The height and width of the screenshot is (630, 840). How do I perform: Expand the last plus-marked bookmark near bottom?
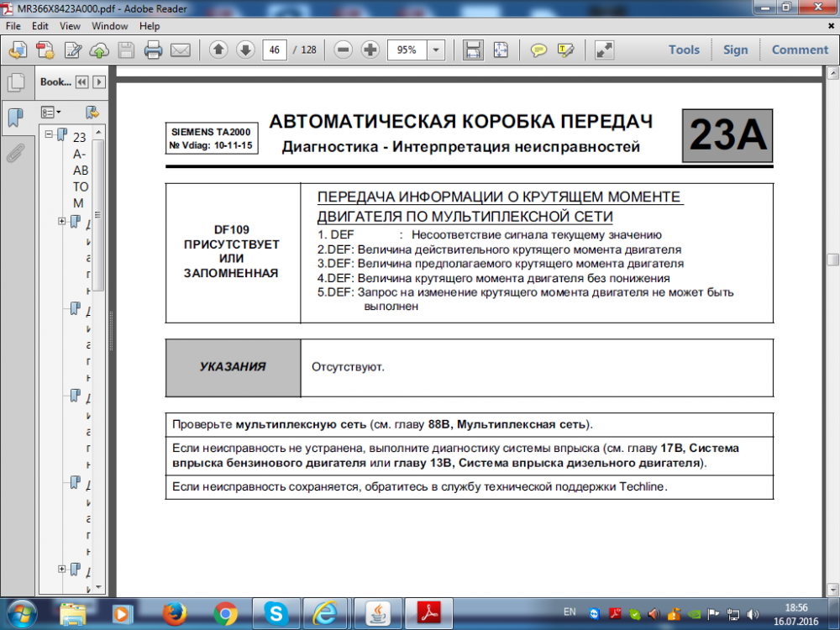pos(61,569)
